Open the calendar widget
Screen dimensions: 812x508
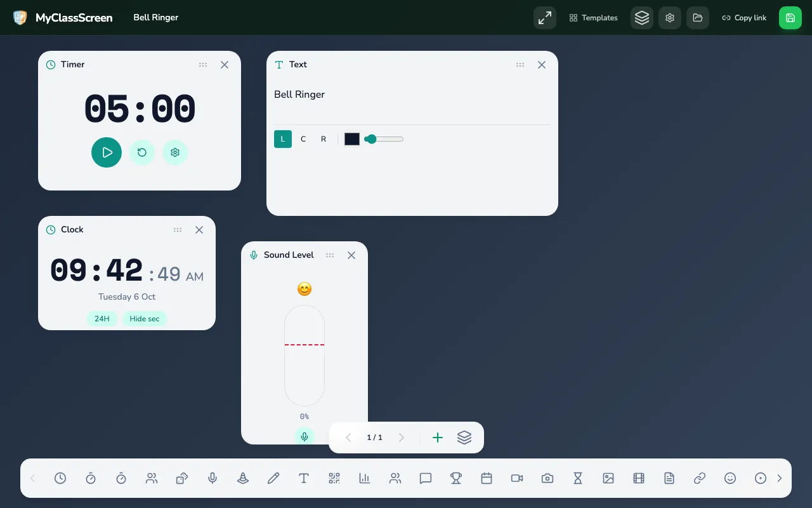487,478
